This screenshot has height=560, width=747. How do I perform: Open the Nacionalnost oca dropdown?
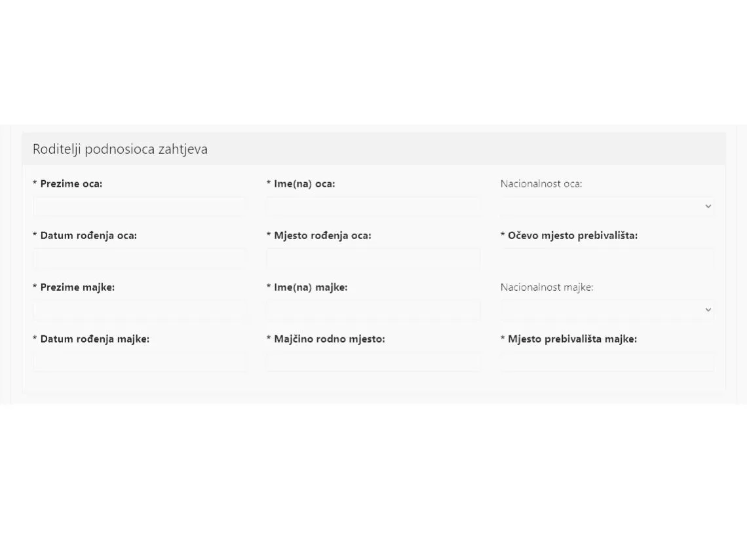coord(607,206)
